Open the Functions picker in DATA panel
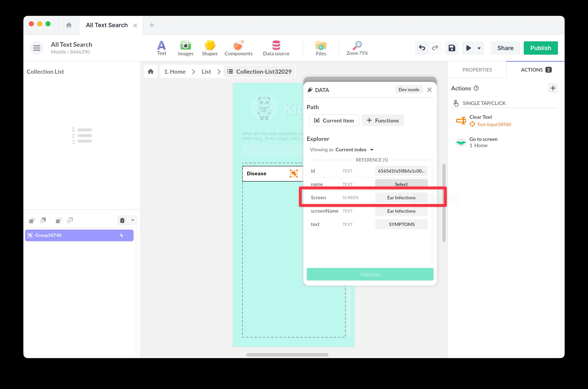Screen dimensions: 588x389 [x=383, y=120]
